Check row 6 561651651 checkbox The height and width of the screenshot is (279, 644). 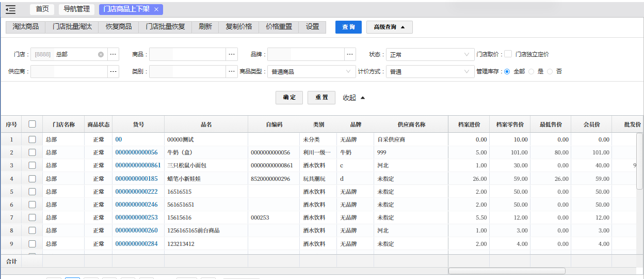point(32,205)
